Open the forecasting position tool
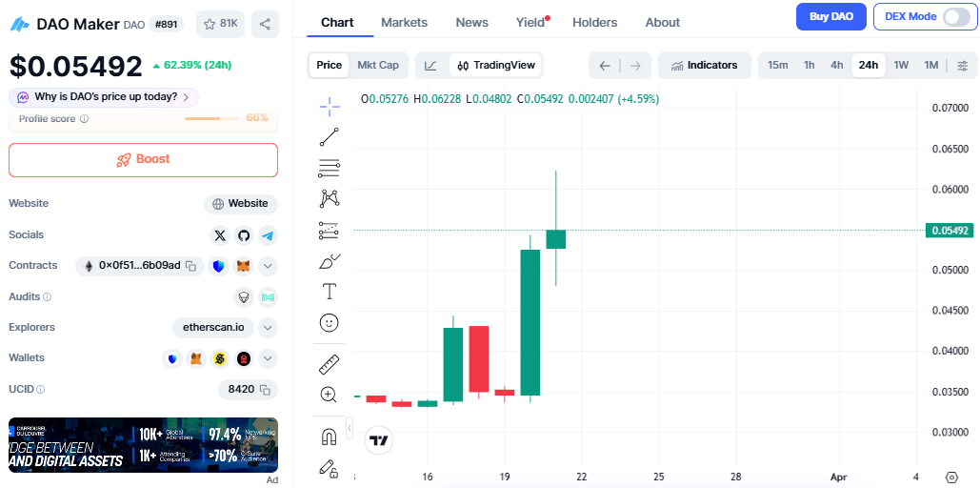Viewport: 980px width, 488px height. click(330, 231)
